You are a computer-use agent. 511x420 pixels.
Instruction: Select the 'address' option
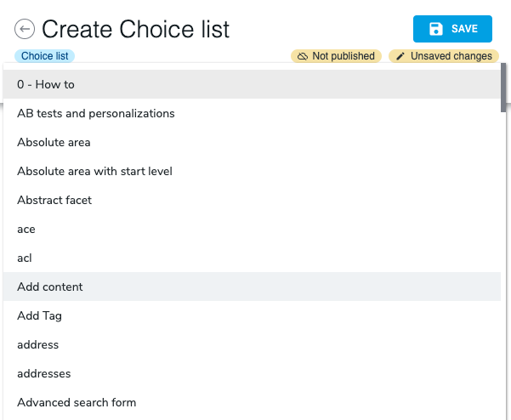pos(252,344)
